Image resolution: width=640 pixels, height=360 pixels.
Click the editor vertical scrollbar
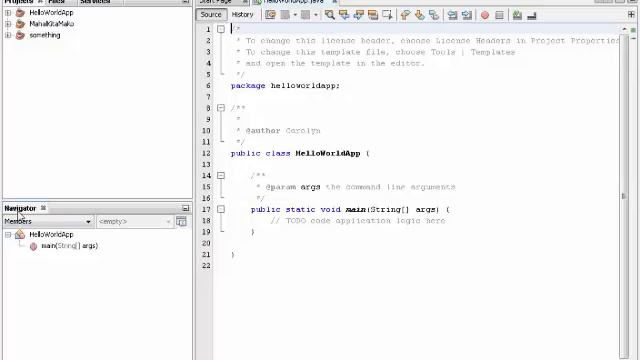tap(624, 196)
